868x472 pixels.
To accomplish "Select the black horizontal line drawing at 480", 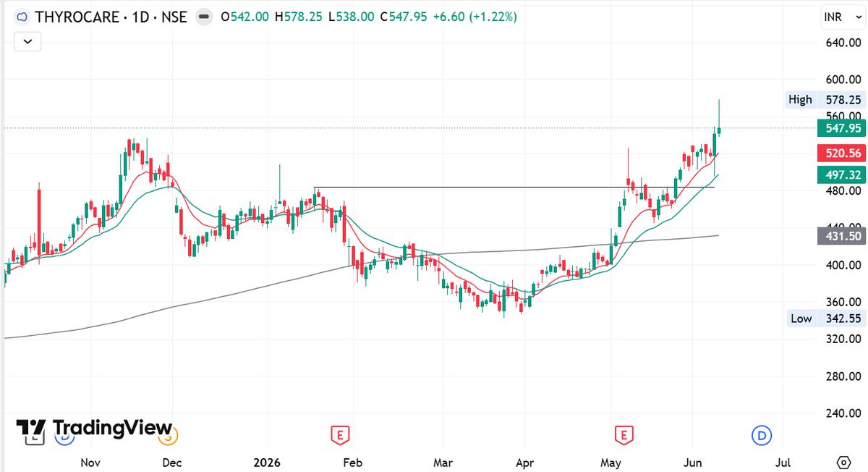I will coord(514,187).
